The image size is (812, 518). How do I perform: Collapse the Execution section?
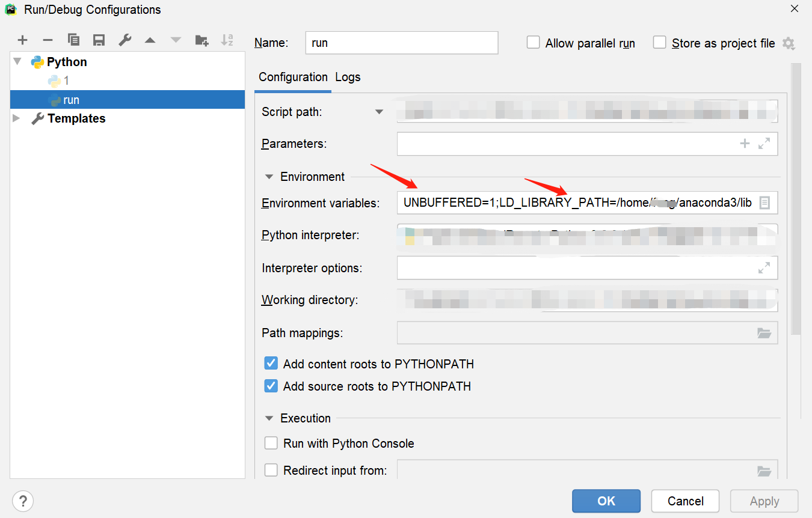pyautogui.click(x=269, y=418)
